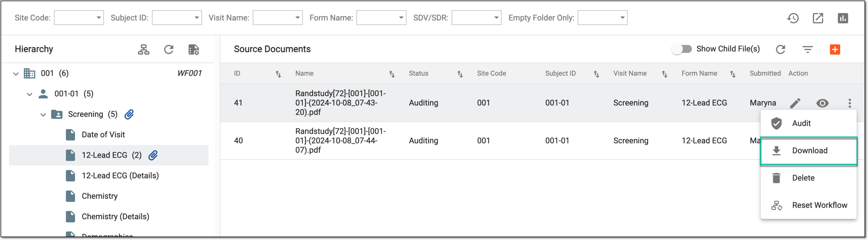Viewport: 868px width, 240px height.
Task: Click Auditing status in row 40
Action: coord(423,141)
